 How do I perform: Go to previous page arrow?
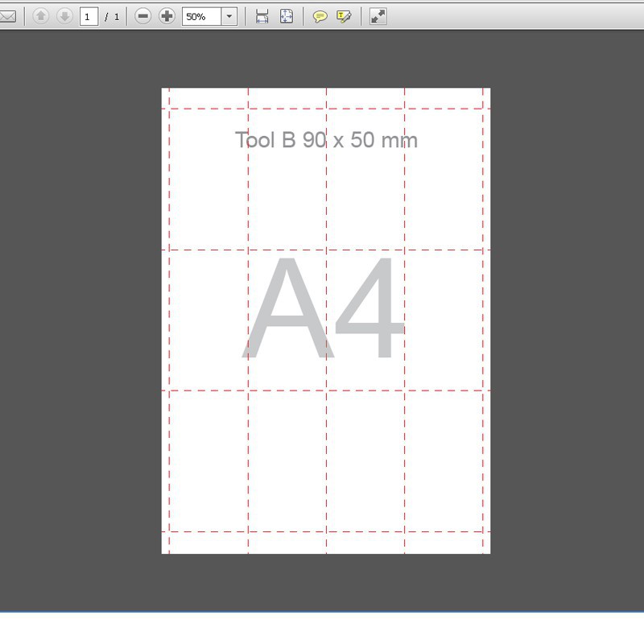[41, 16]
